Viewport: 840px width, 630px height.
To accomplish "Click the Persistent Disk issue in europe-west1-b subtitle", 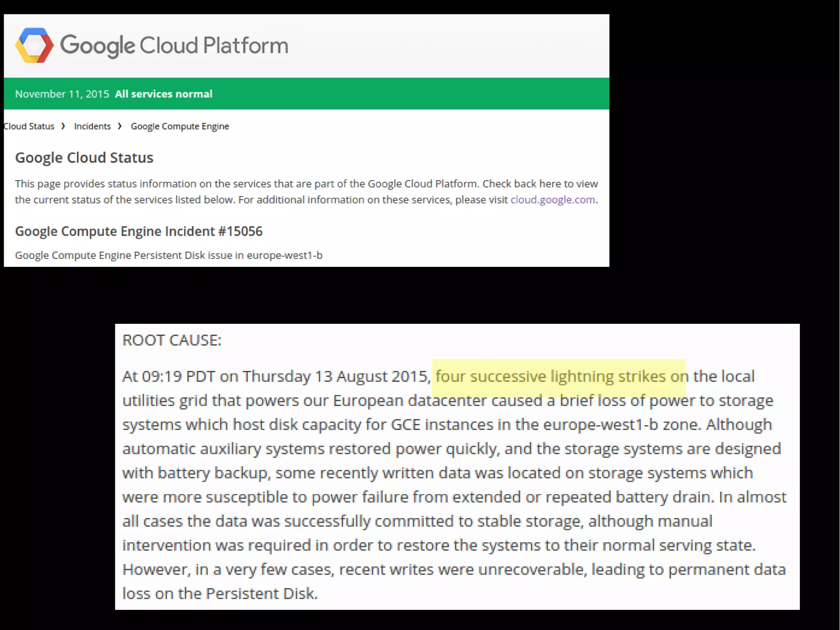I will (x=169, y=255).
